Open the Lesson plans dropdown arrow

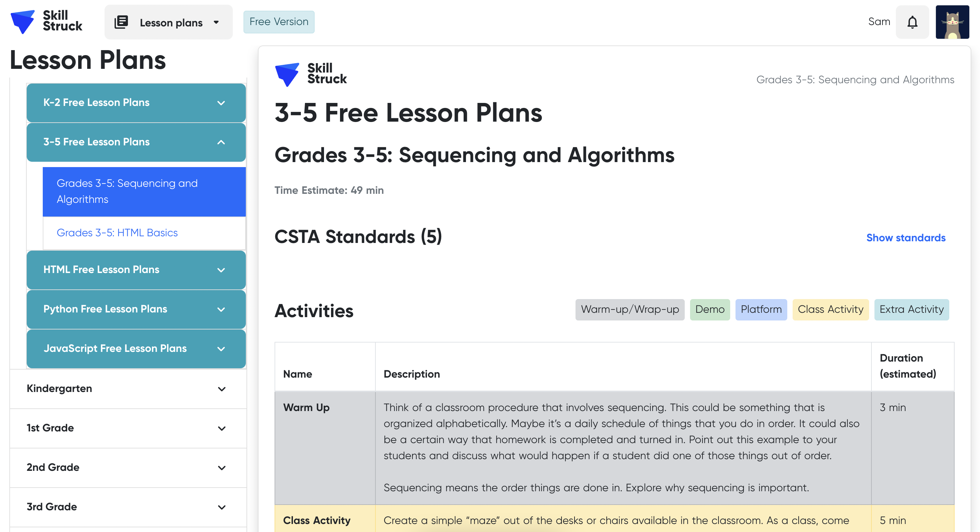tap(216, 22)
